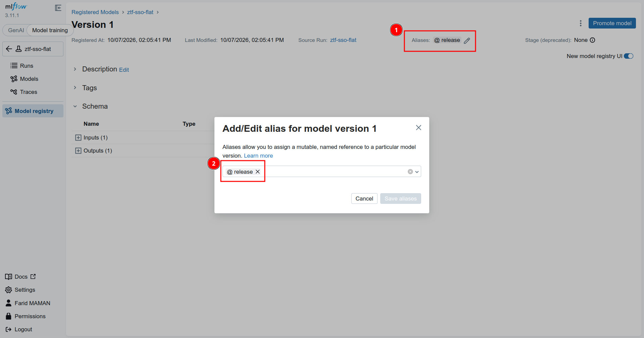Screen dimensions: 644x338
Task: Go to Model registry in sidebar
Action: click(33, 111)
